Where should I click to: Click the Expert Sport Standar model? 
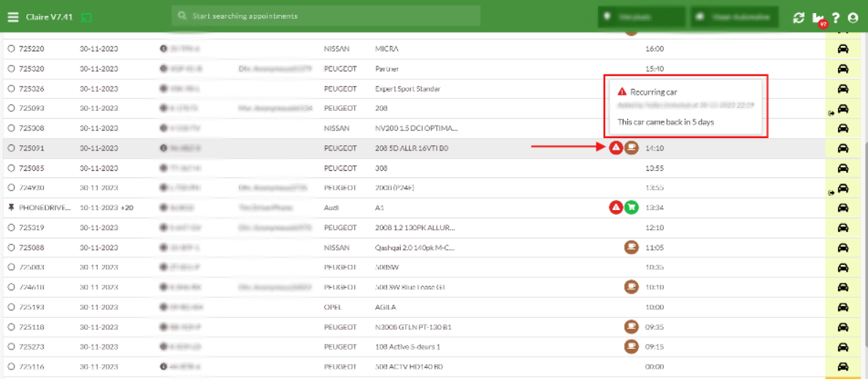[x=408, y=88]
